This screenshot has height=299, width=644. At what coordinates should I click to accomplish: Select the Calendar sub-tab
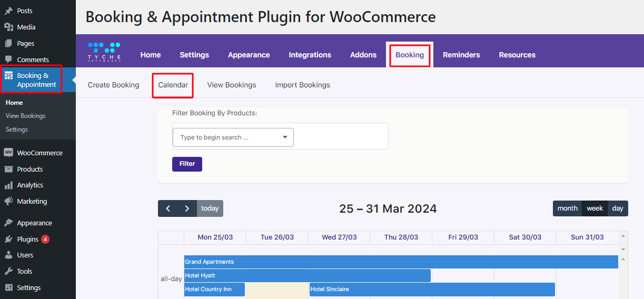(x=173, y=85)
